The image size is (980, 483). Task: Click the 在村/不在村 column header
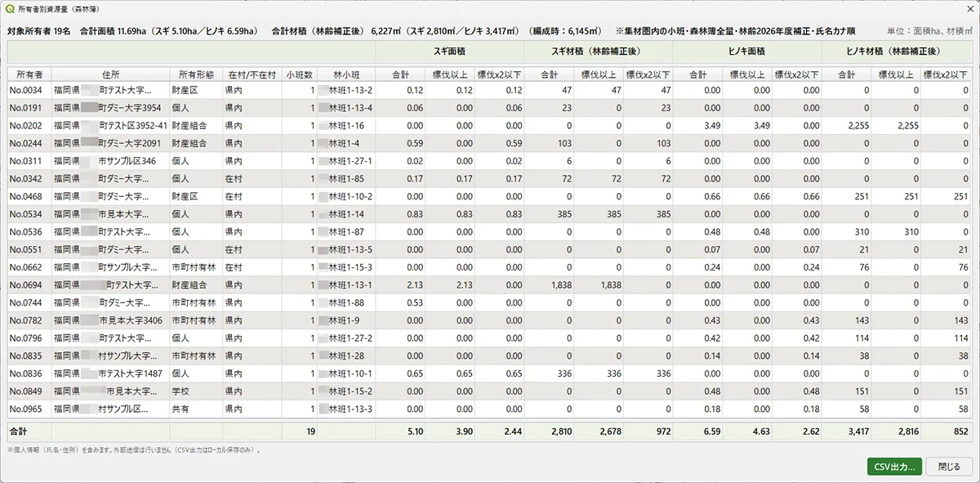pos(252,74)
